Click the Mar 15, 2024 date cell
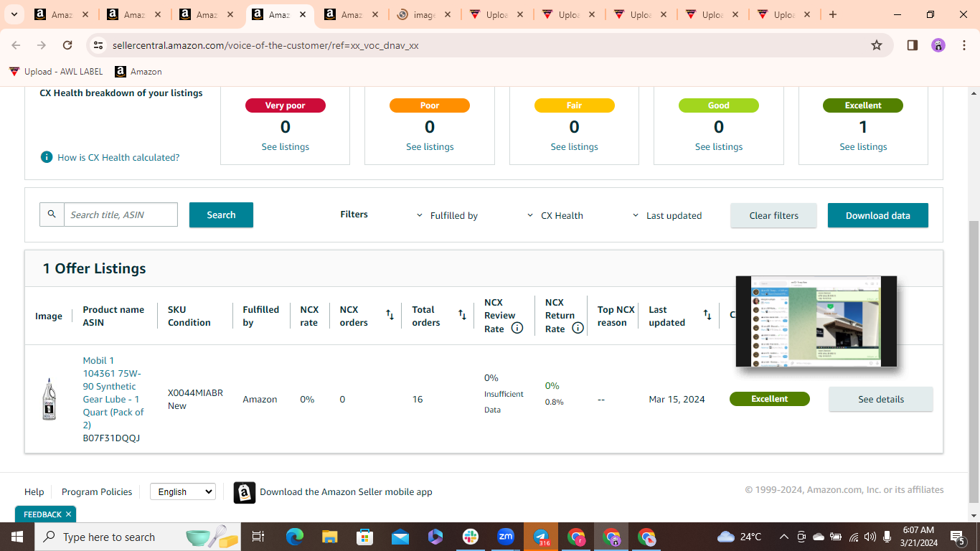 pyautogui.click(x=677, y=399)
